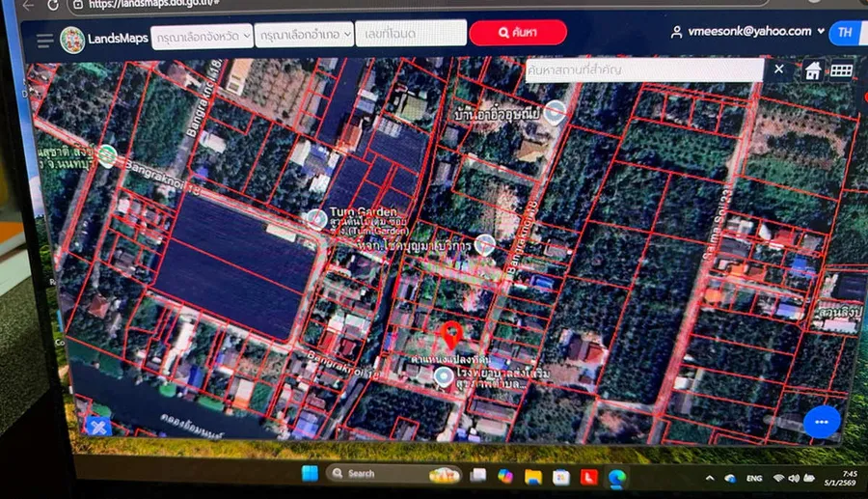Click the home icon on the map toolbar
This screenshot has height=499, width=868.
(x=814, y=70)
